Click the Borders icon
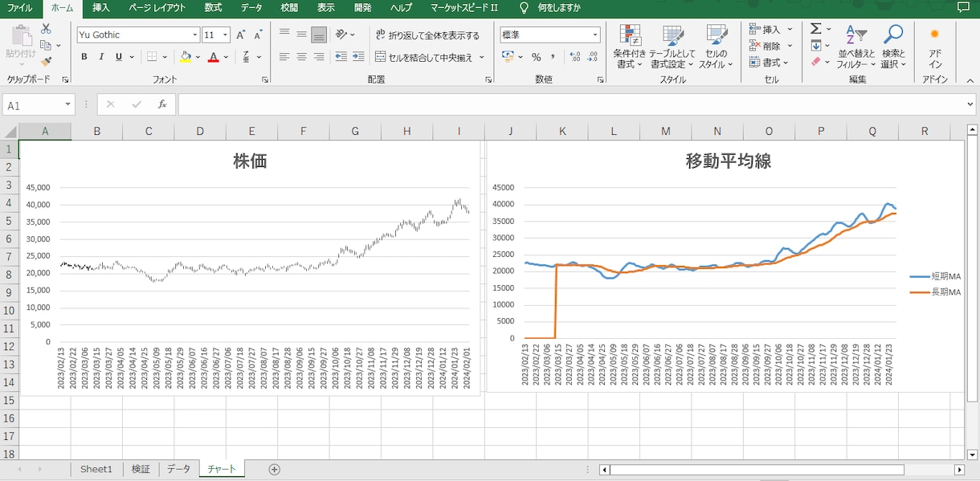 coord(152,57)
